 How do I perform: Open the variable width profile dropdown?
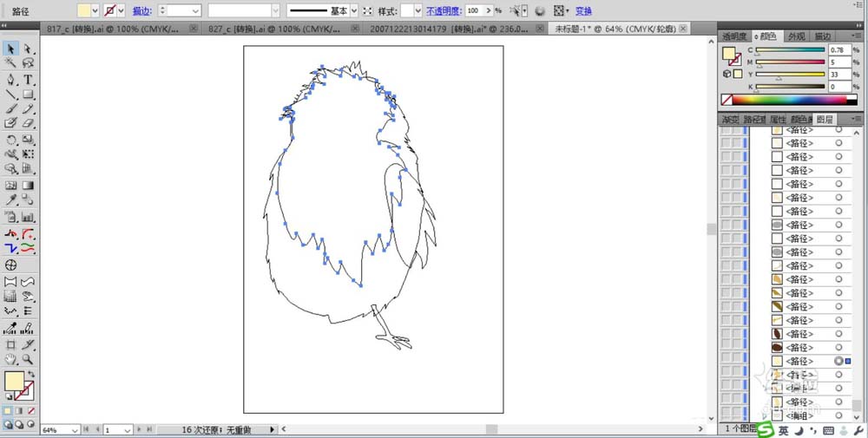[275, 10]
